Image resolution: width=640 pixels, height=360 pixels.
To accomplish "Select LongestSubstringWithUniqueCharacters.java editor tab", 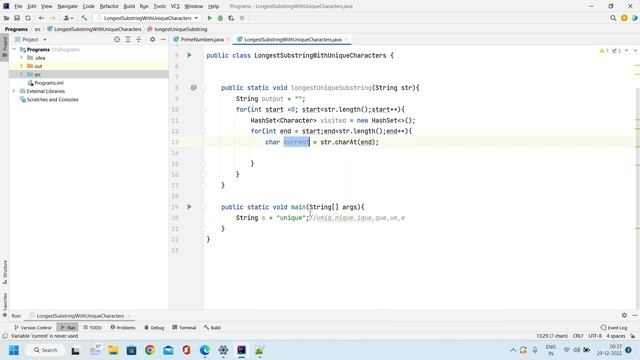I will [292, 40].
